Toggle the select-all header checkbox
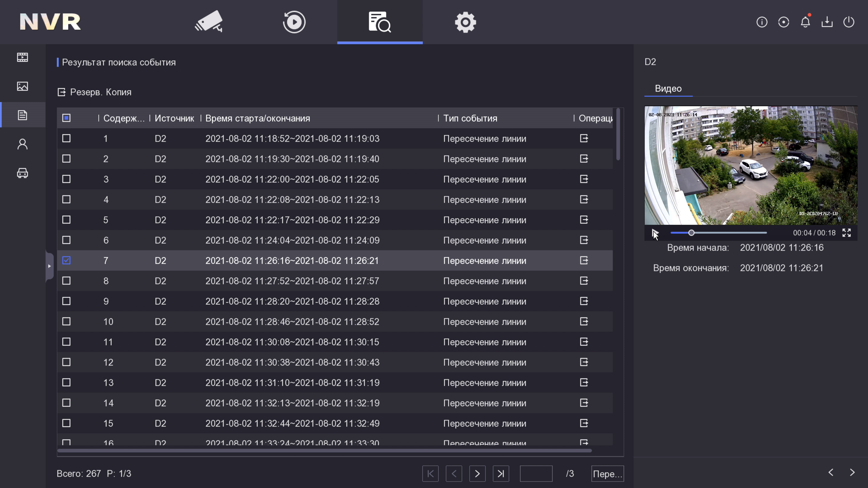The width and height of the screenshot is (868, 488). (66, 118)
